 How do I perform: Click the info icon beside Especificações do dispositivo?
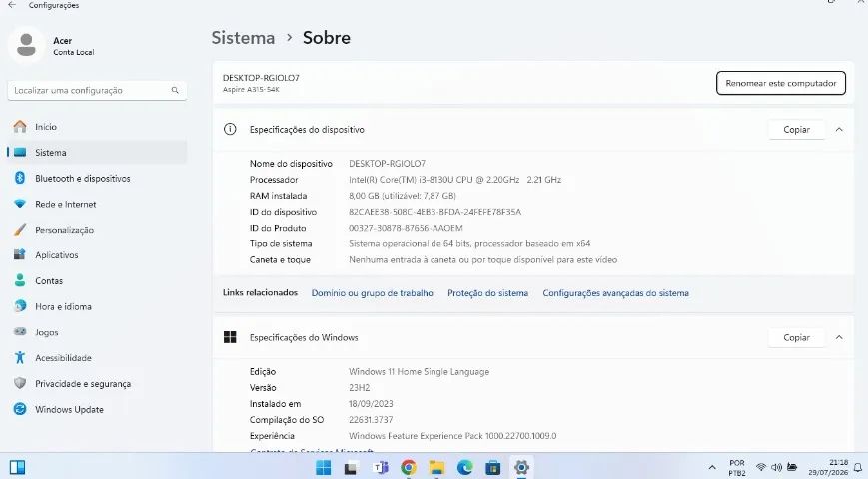pyautogui.click(x=230, y=129)
